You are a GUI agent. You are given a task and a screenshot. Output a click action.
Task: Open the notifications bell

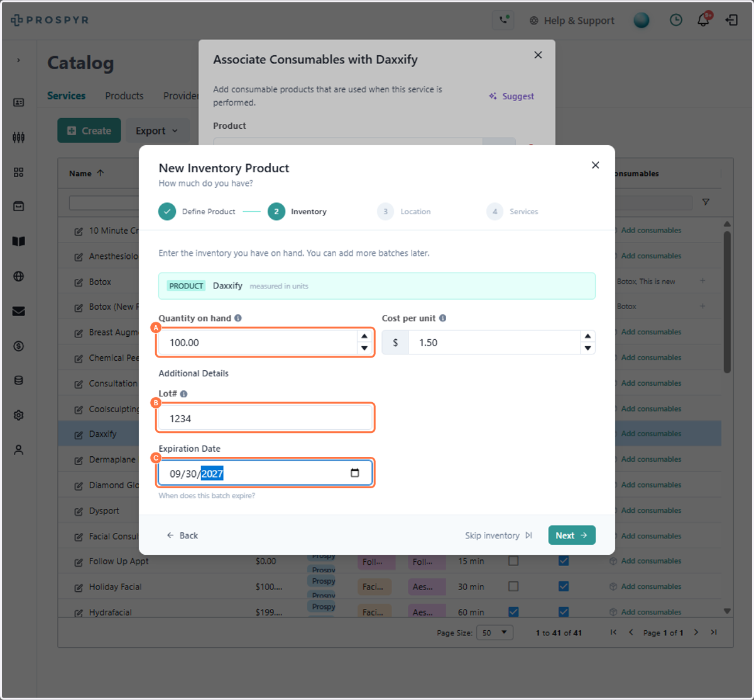(704, 20)
